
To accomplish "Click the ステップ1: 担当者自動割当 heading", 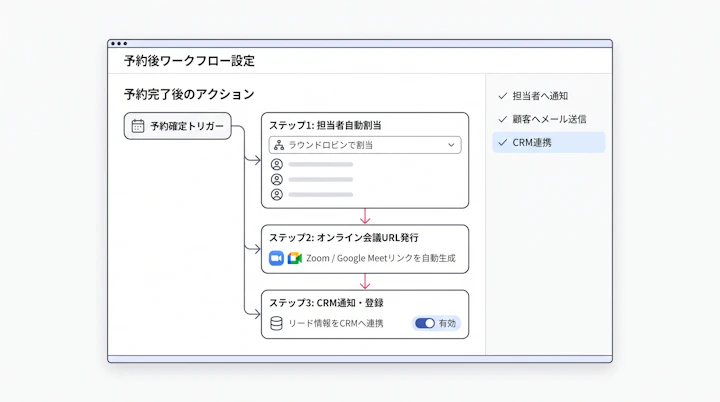I will pyautogui.click(x=325, y=125).
